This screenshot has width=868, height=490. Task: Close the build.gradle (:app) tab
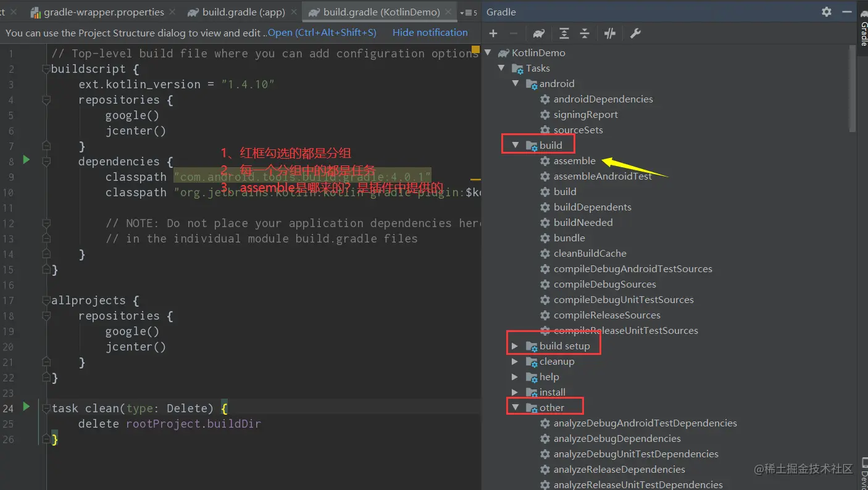293,12
